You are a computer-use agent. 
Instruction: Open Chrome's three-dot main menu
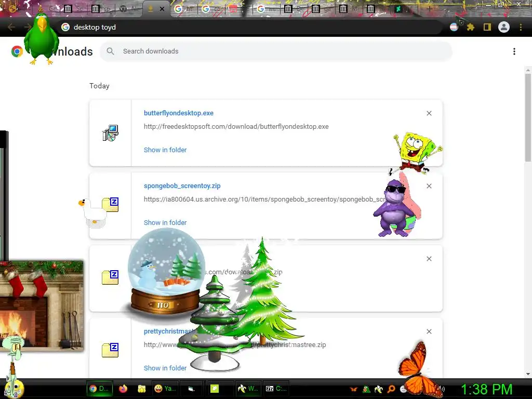(x=521, y=27)
